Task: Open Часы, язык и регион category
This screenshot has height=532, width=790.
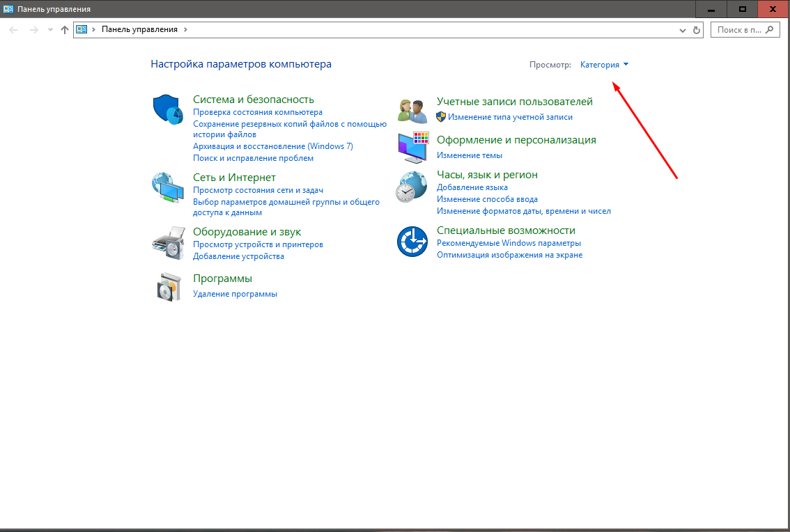Action: (x=487, y=175)
